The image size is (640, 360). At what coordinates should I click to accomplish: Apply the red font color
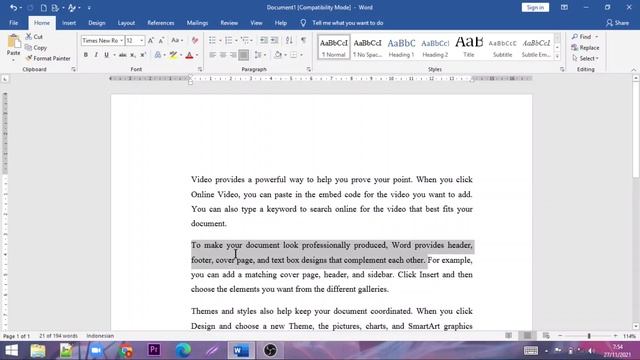click(189, 55)
